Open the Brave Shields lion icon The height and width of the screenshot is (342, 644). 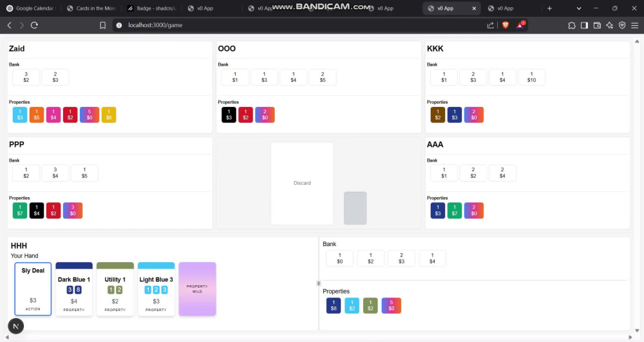click(x=506, y=25)
